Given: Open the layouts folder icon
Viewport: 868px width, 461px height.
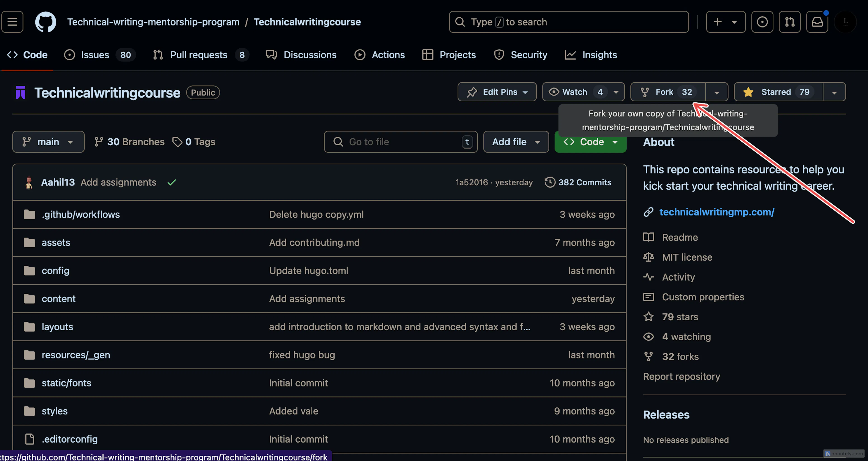Looking at the screenshot, I should click(29, 327).
